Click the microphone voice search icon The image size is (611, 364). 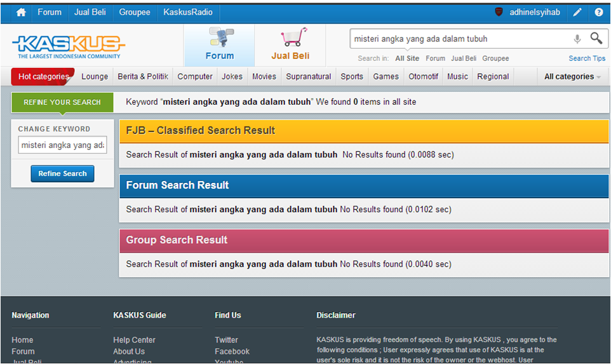click(x=577, y=39)
